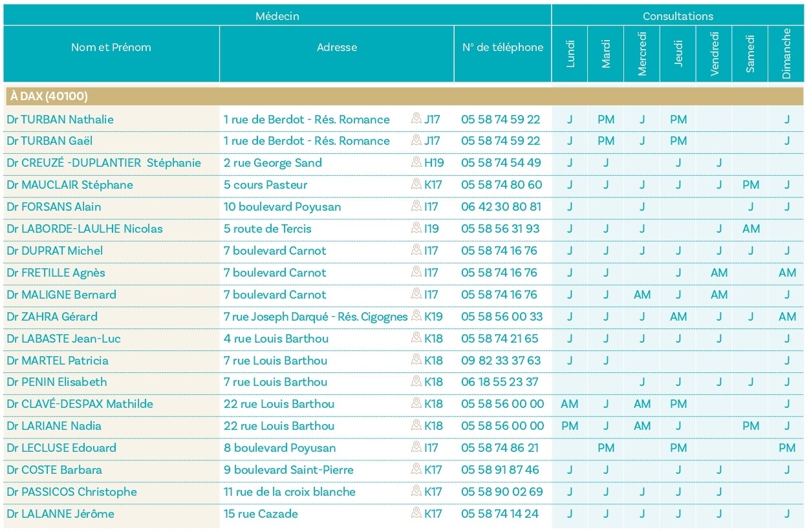Click the map pin in Dr LARIANE Nadia's row

pyautogui.click(x=416, y=425)
